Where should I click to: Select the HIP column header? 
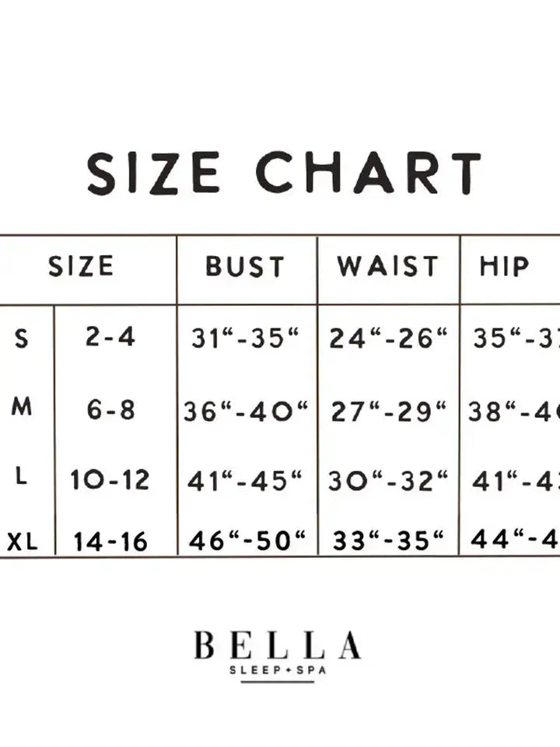(x=504, y=266)
